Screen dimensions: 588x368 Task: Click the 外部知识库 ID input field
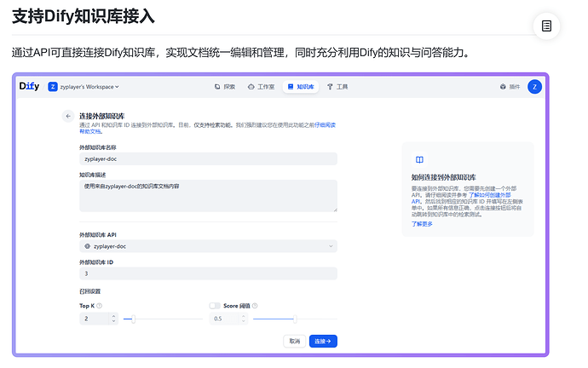pyautogui.click(x=208, y=273)
